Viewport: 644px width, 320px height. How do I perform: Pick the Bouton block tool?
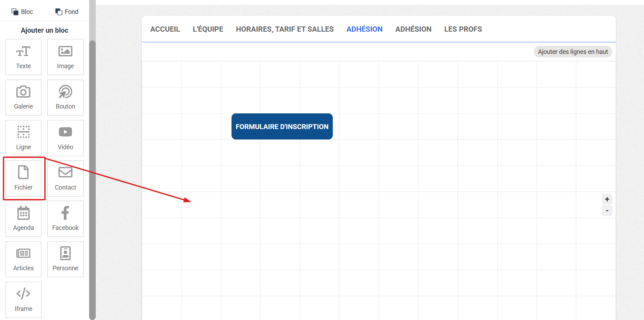click(65, 97)
